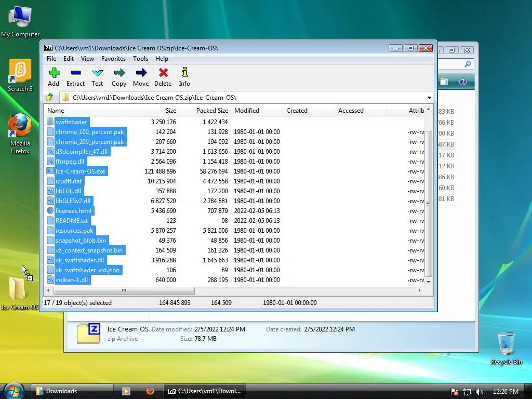Click Firefox icon in taskbar
Screen dimensions: 532x399
150,391
